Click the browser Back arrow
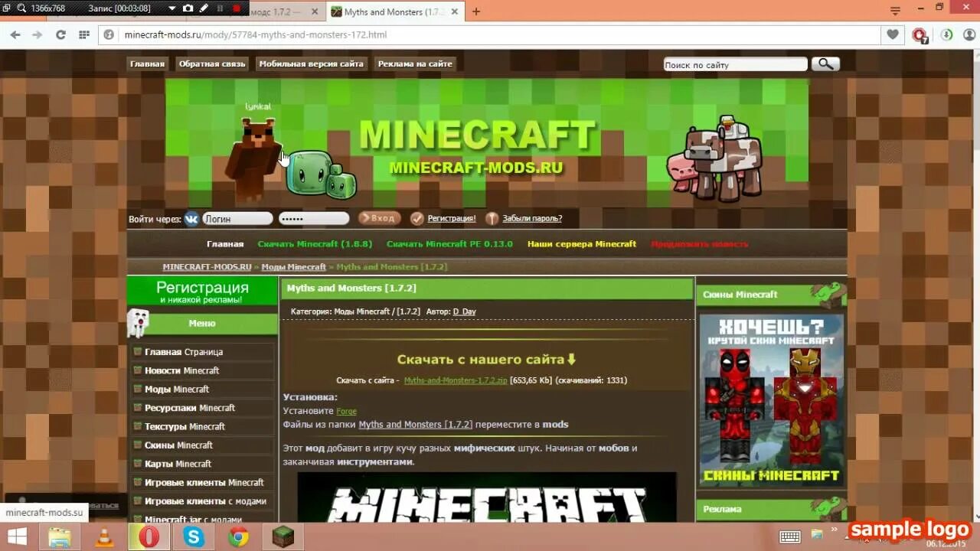The width and height of the screenshot is (980, 551). pyautogui.click(x=15, y=34)
